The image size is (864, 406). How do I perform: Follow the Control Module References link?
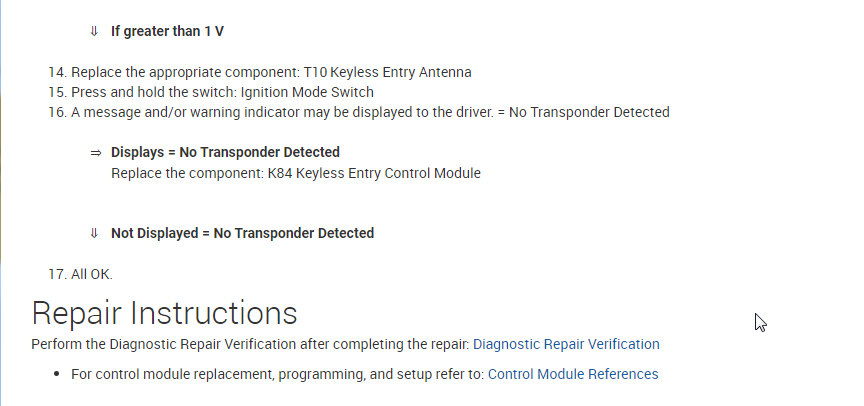pos(573,374)
